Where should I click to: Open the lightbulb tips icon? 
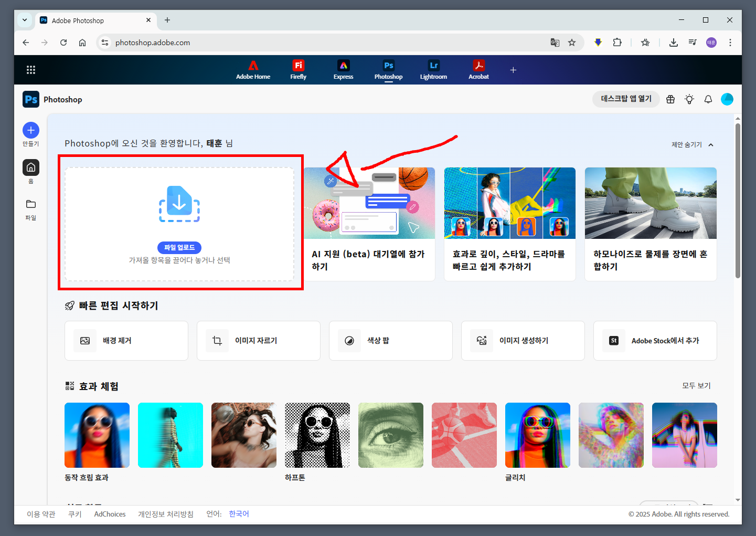689,99
